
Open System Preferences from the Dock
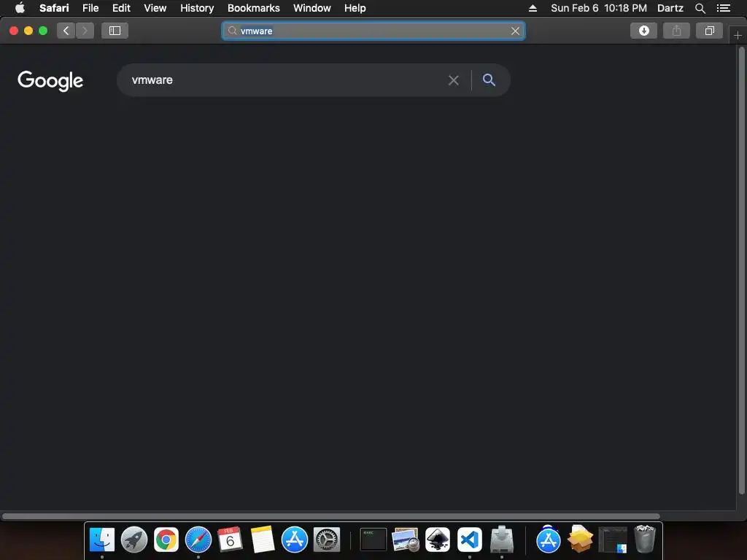pos(327,540)
